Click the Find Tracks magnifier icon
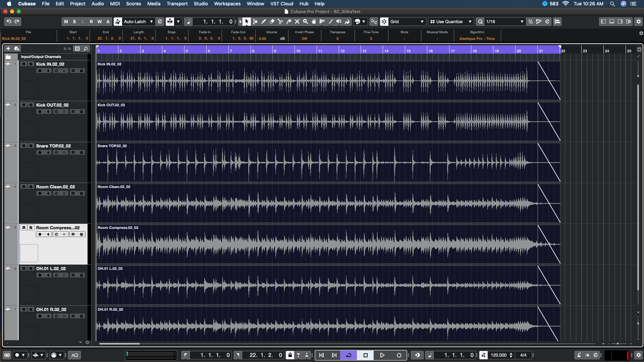 [86, 49]
